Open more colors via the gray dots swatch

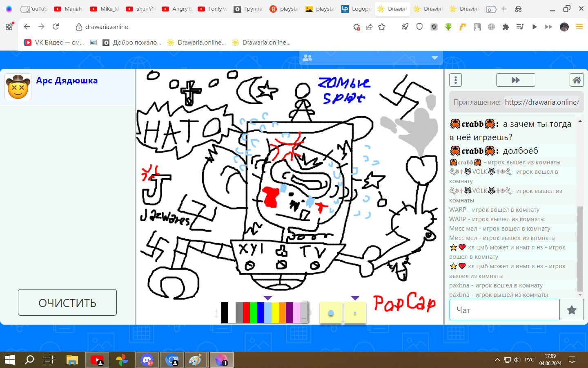click(304, 312)
